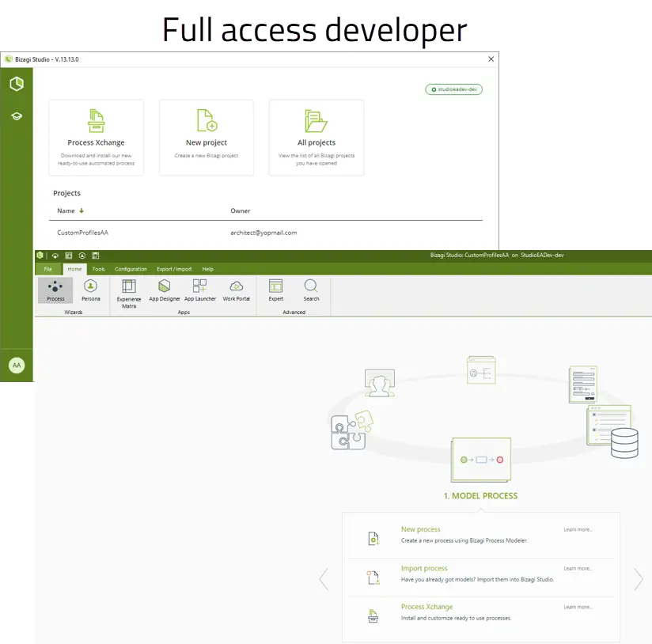Image resolution: width=652 pixels, height=644 pixels.
Task: Select the CustomProfilesAA project row
Action: coord(266,233)
